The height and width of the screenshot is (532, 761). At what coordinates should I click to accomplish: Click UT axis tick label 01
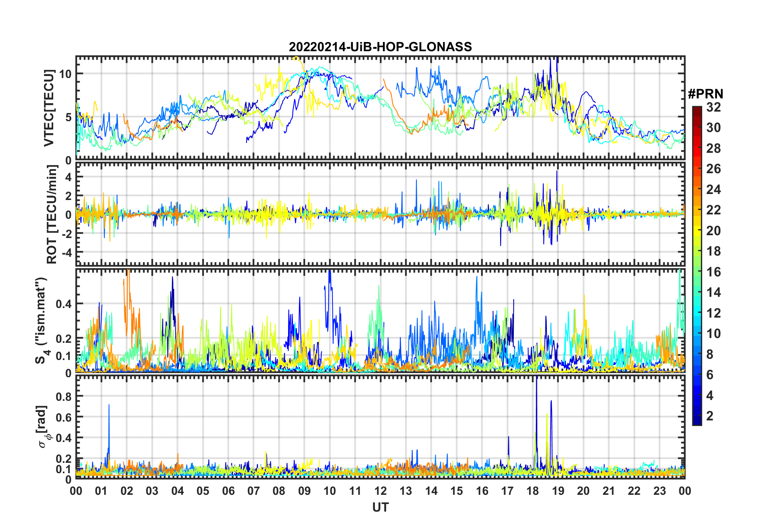click(101, 491)
